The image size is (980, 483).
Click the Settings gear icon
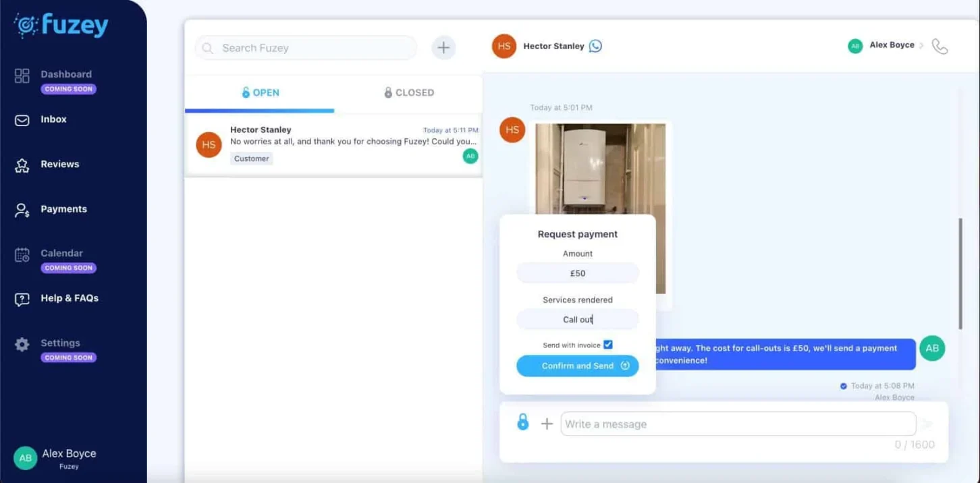click(22, 345)
